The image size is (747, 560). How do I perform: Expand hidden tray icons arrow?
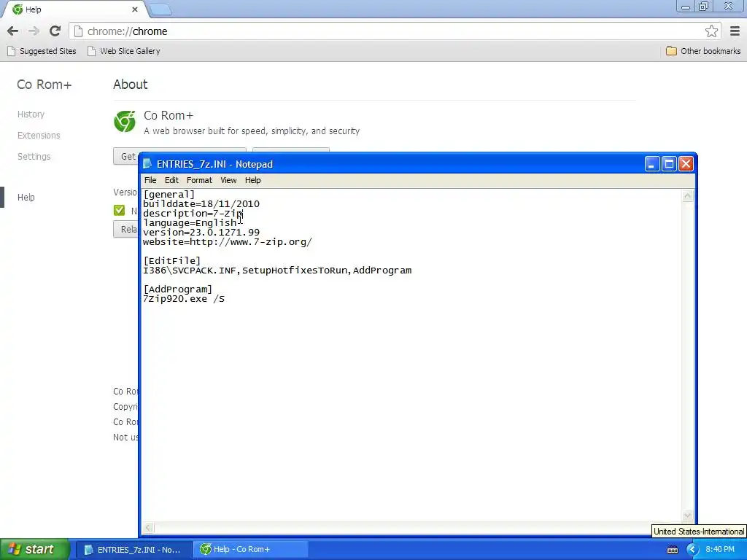(x=692, y=550)
